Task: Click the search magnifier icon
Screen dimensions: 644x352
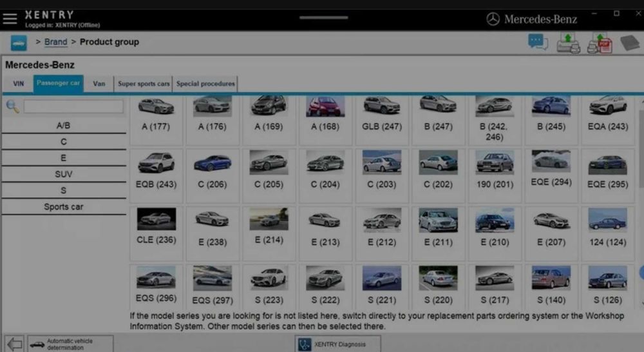Action: point(13,106)
